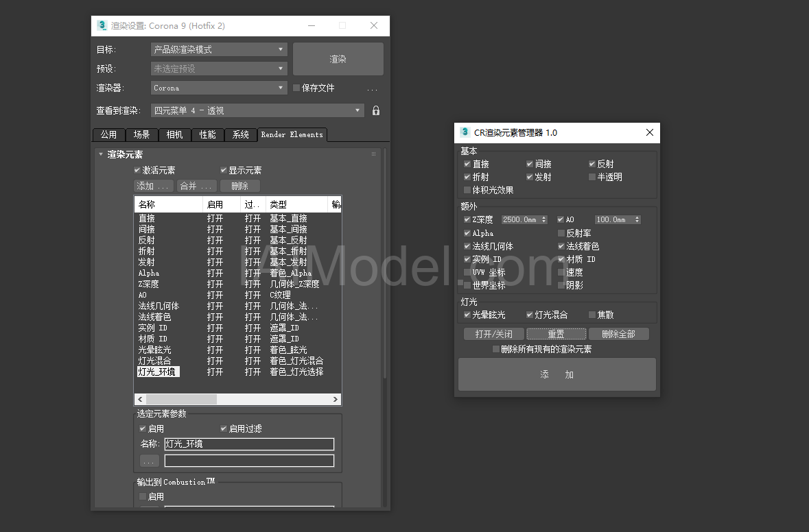Click the 打开/关闭 button
Viewport: 809px width, 532px height.
(494, 334)
